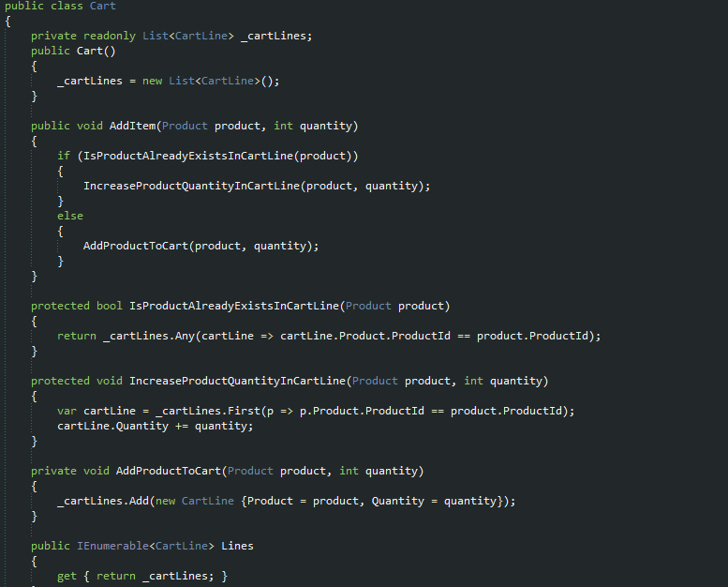Click 'cartLine.Quantity' in the += statement

112,427
